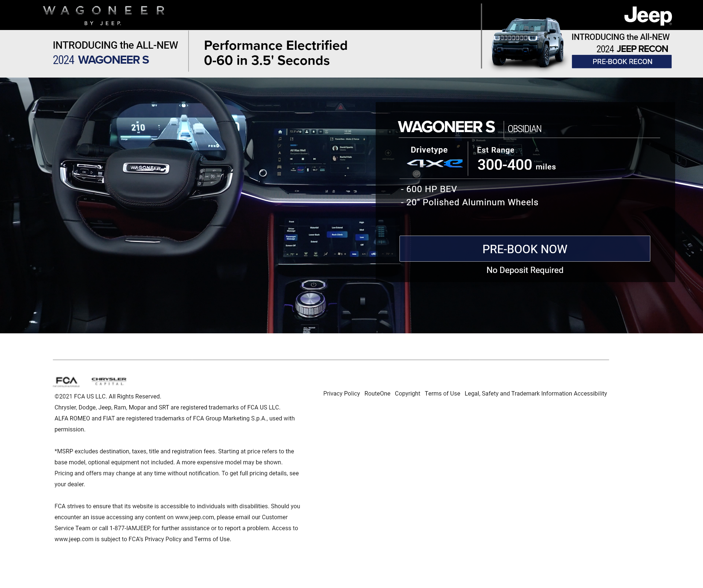Image resolution: width=703 pixels, height=588 pixels.
Task: Click the Drivetype label
Action: point(429,150)
